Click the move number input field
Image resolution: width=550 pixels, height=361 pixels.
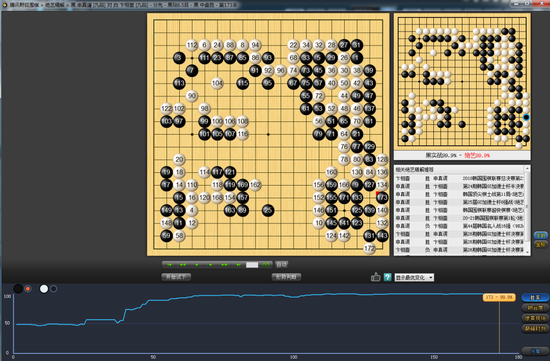[x=252, y=265]
